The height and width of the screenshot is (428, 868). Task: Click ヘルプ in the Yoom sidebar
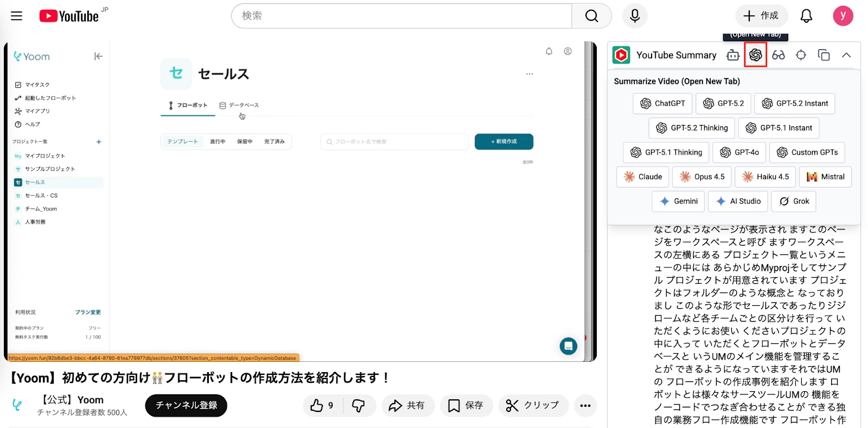click(x=28, y=124)
